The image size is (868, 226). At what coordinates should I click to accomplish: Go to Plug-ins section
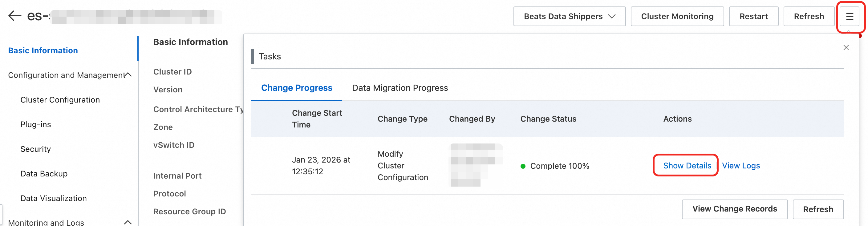pyautogui.click(x=36, y=125)
